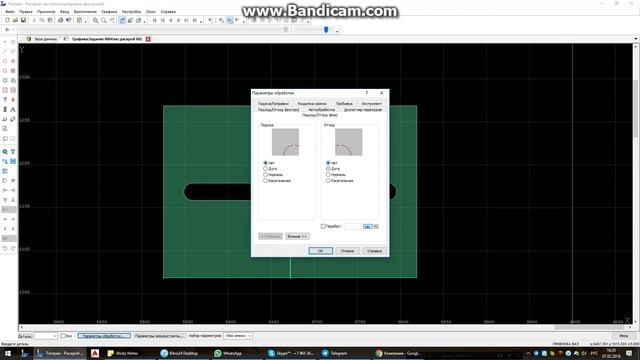Switch to the 'Инструмент' dialog tab
Screen dimensions: 640x360
coord(371,104)
